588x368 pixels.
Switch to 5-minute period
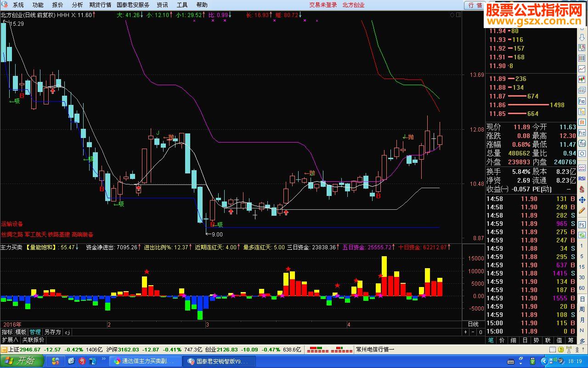(x=582, y=256)
